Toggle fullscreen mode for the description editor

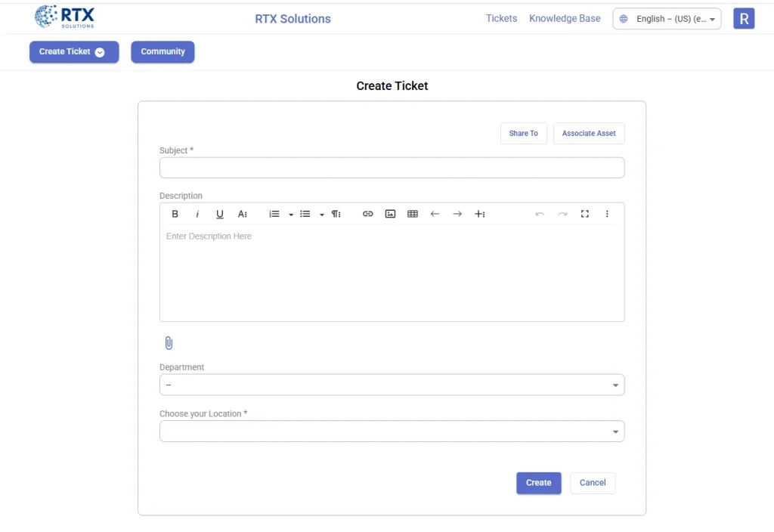(584, 214)
